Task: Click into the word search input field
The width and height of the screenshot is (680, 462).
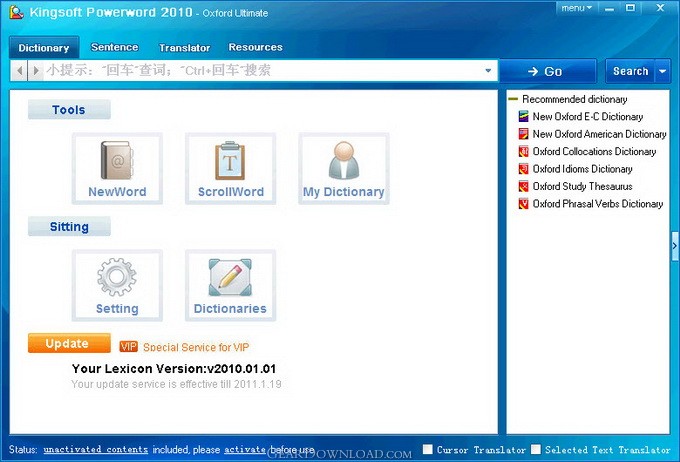Action: 262,70
